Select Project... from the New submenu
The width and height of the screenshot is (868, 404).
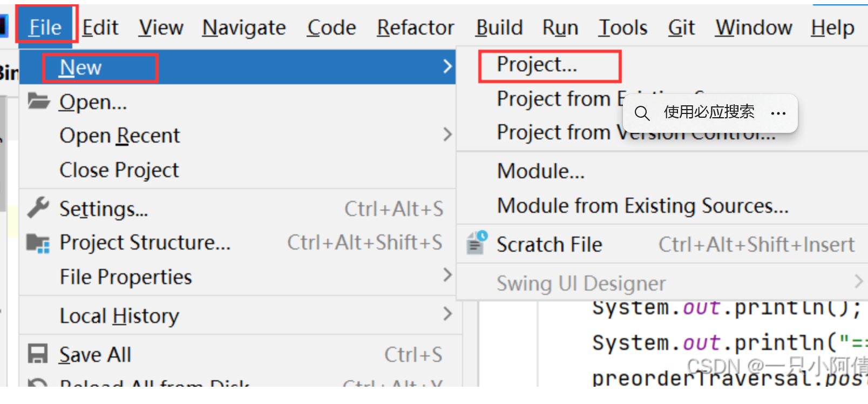click(x=537, y=65)
